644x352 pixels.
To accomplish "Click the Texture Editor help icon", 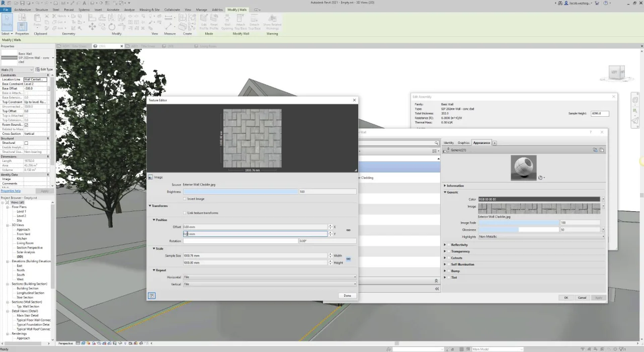I will pos(152,296).
